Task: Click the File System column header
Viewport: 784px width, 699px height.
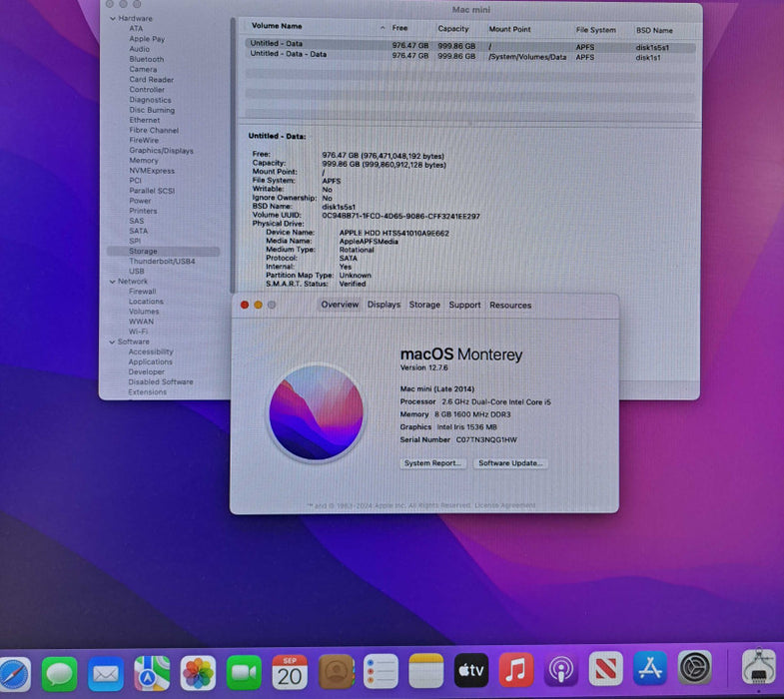Action: [x=596, y=30]
